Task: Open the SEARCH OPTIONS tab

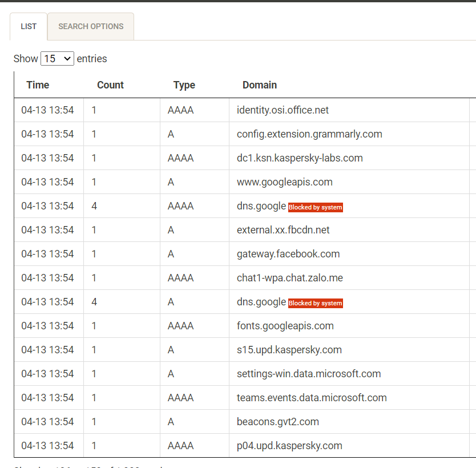Action: coord(91,26)
